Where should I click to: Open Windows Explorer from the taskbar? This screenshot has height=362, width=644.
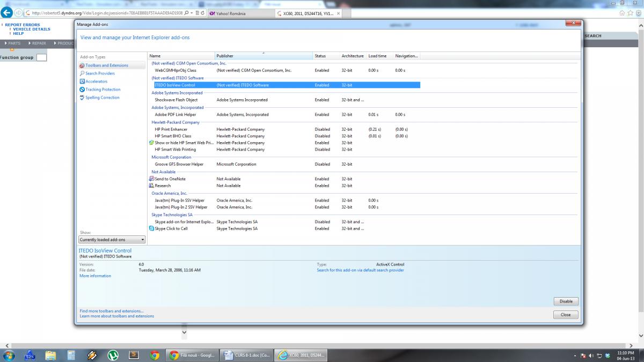(x=51, y=355)
